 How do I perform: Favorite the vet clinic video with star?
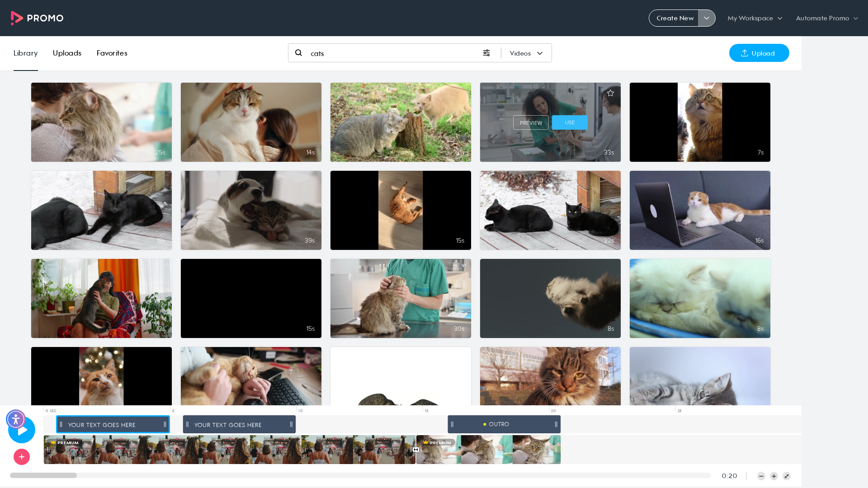point(610,93)
